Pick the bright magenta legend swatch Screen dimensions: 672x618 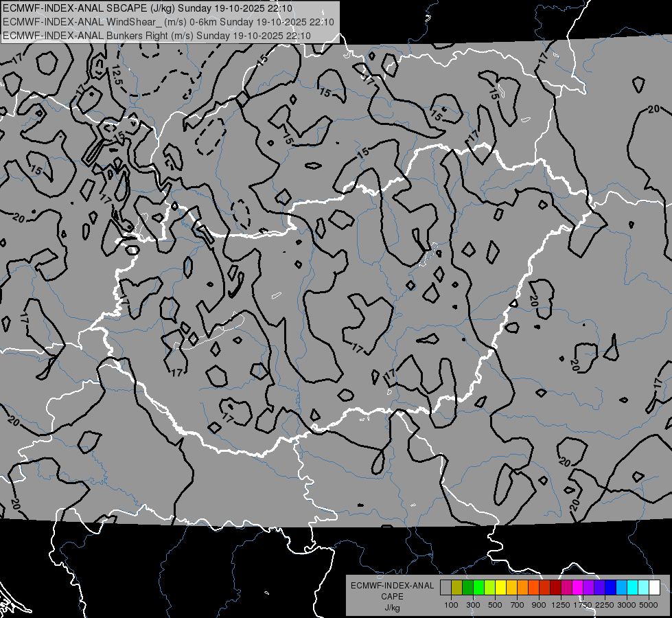[578, 588]
